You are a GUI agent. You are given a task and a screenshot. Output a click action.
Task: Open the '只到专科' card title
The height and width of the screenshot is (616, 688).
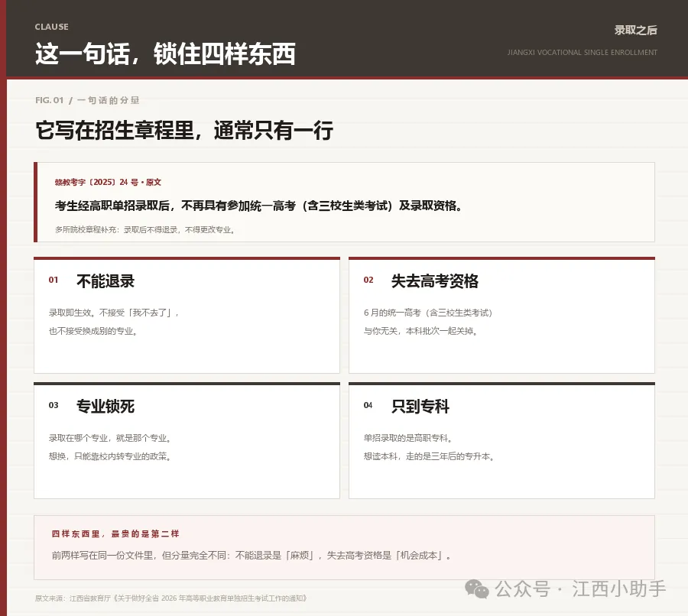pyautogui.click(x=420, y=407)
